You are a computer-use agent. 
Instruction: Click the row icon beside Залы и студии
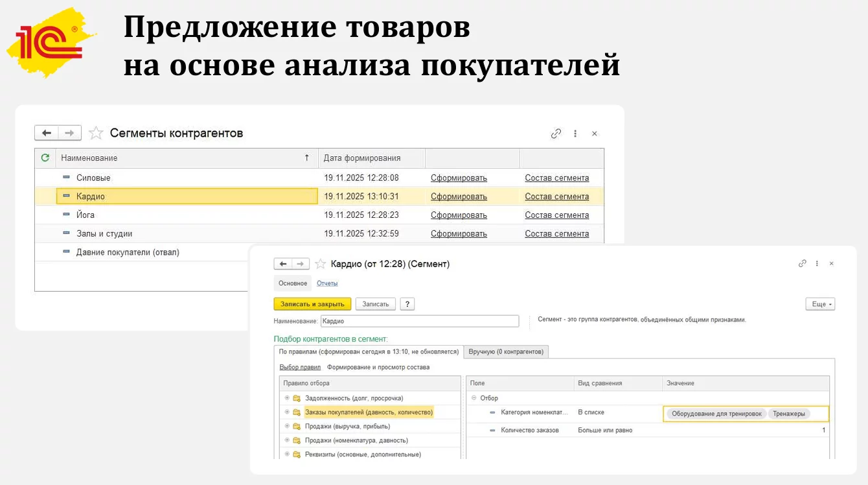66,233
